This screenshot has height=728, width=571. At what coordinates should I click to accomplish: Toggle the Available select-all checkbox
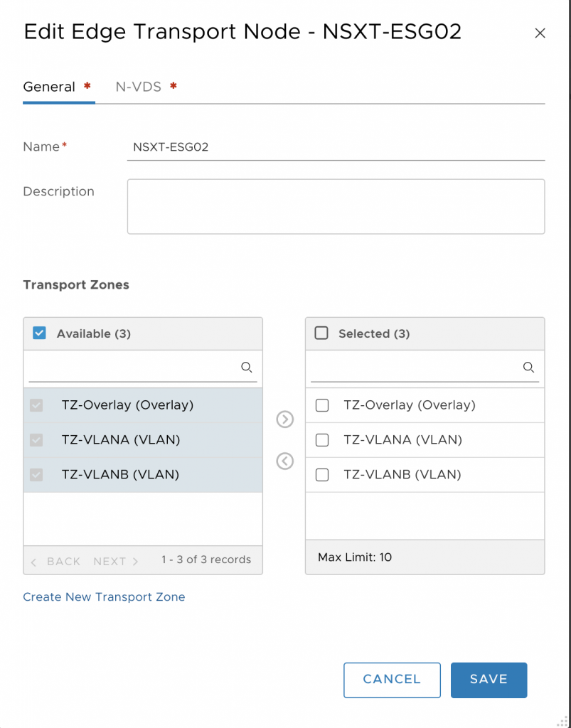(39, 333)
